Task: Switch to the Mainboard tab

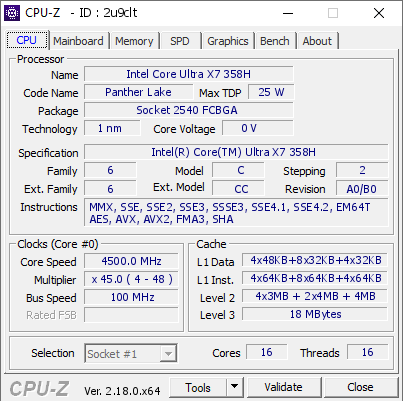Action: click(x=78, y=41)
